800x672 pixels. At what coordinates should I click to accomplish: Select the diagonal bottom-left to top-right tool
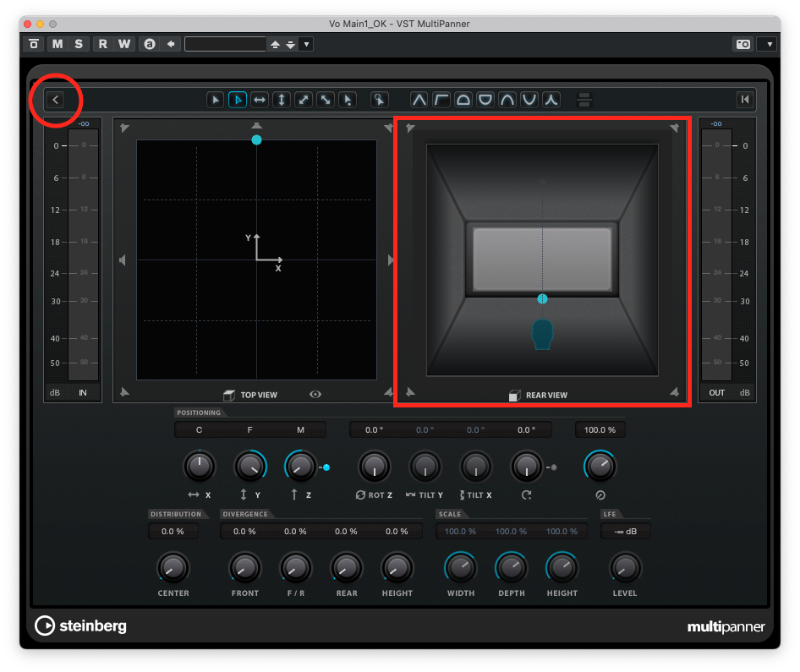(304, 100)
